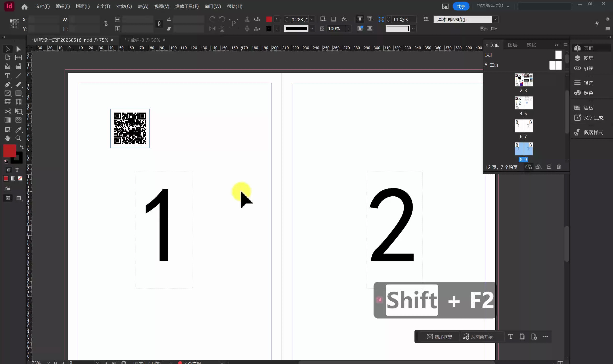Select the Free Transform tool

18,111
